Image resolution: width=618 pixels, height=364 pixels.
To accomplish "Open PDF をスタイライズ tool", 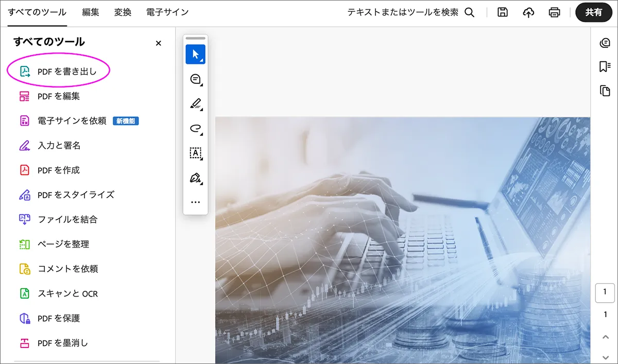I will click(67, 195).
